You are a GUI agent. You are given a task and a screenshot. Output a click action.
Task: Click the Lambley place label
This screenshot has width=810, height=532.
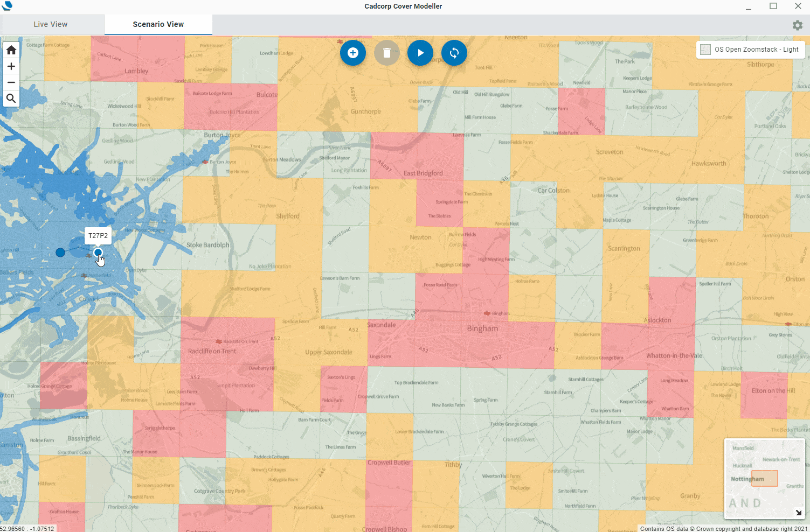[136, 71]
